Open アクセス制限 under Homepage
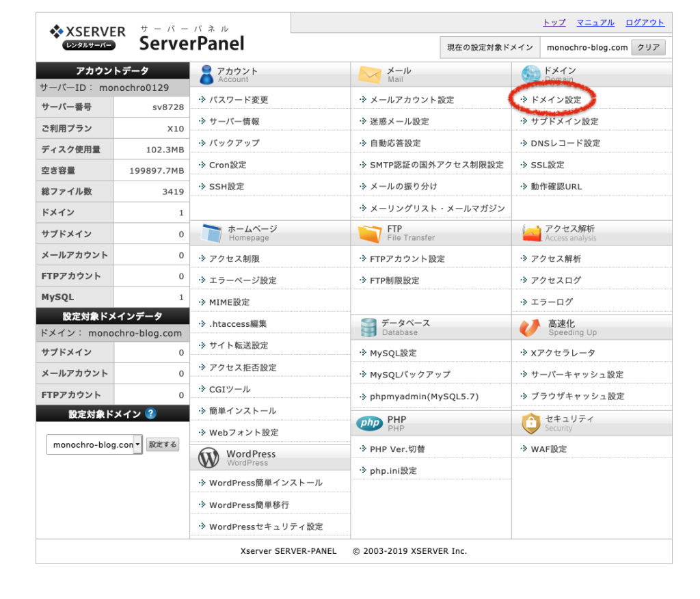Screen dimensions: 700x599 [x=234, y=258]
